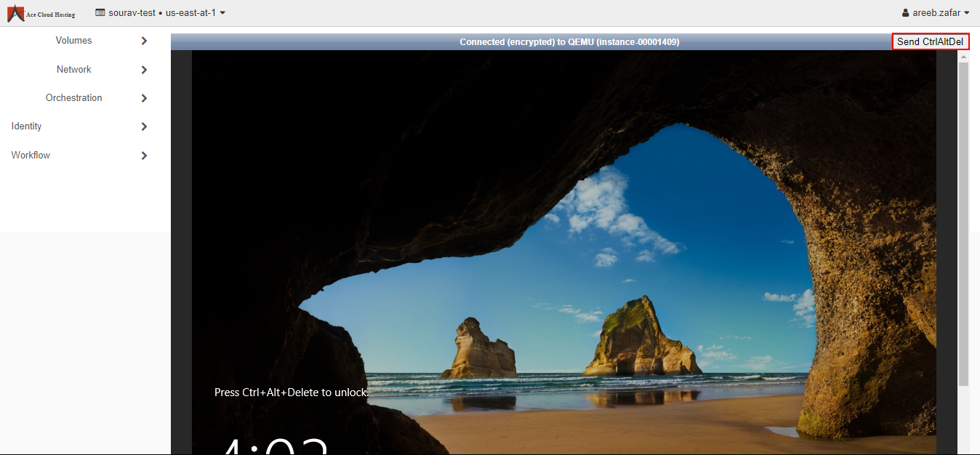
Task: Click the user icon beside areeb.zafar
Action: tap(905, 13)
